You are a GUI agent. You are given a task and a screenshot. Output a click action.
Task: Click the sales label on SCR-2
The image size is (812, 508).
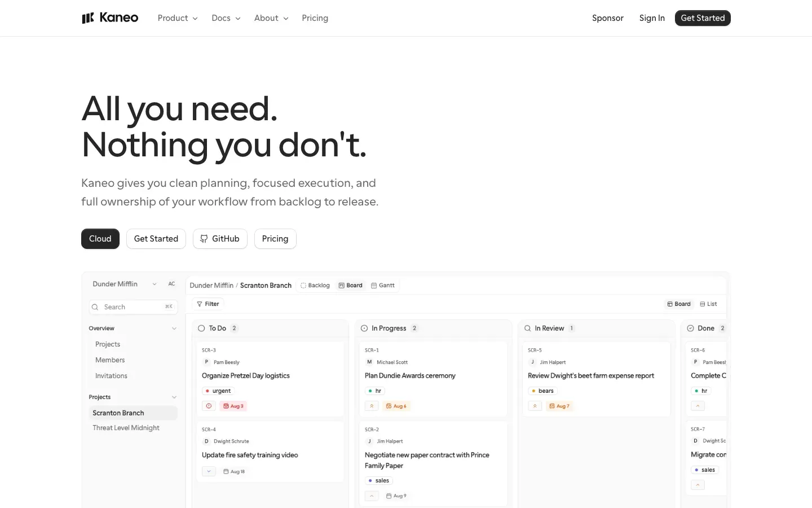point(379,480)
